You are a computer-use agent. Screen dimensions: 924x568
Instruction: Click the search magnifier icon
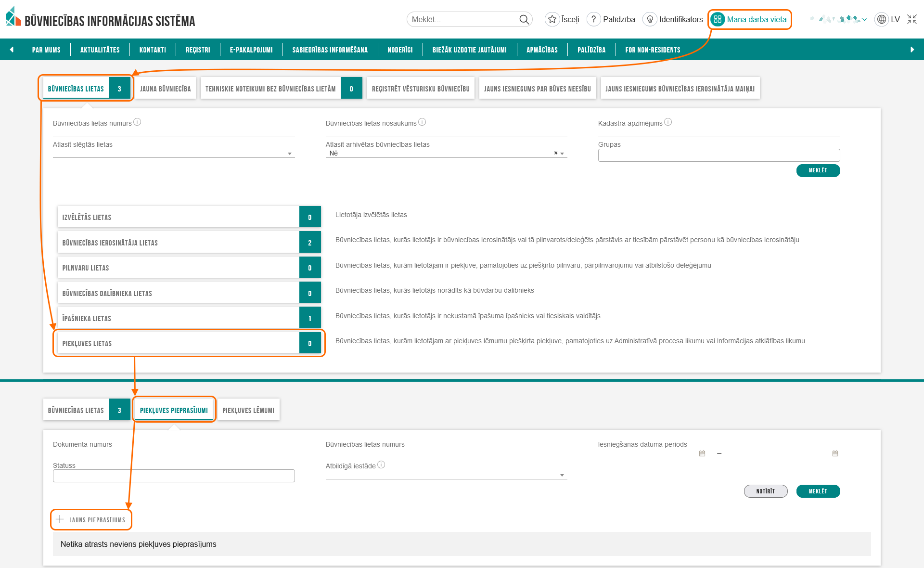coord(524,19)
